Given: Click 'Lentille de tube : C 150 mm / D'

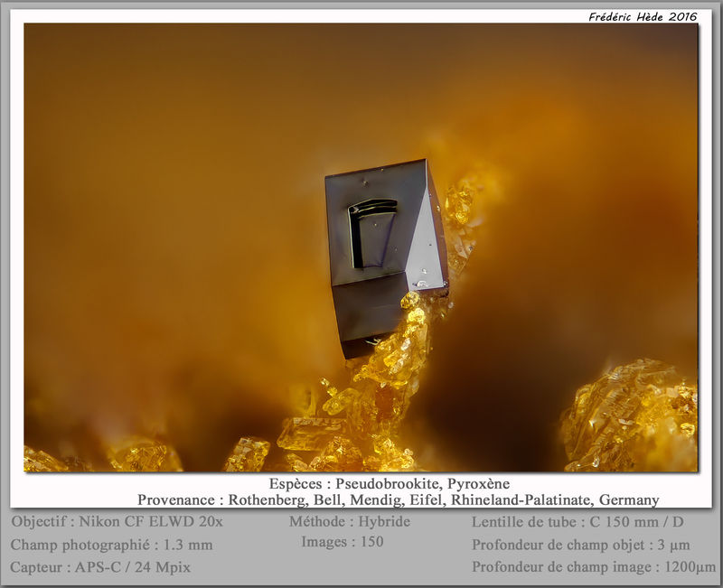Looking at the screenshot, I should [577, 522].
